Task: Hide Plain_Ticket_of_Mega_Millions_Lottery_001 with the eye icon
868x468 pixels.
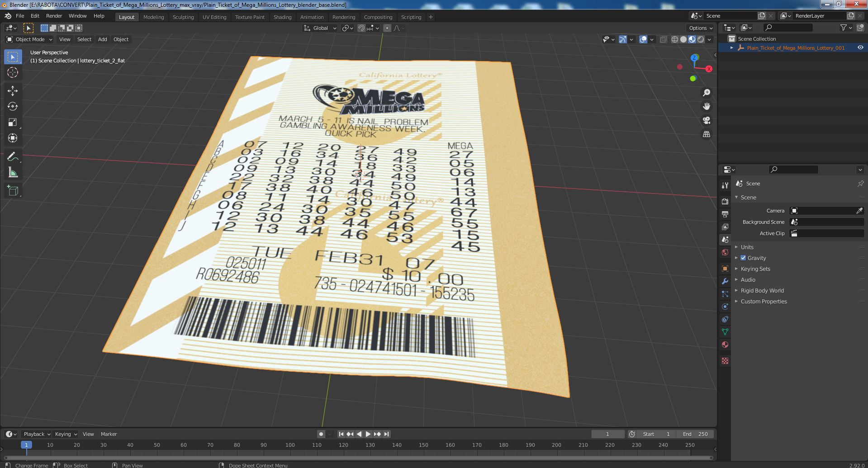Action: [x=860, y=47]
